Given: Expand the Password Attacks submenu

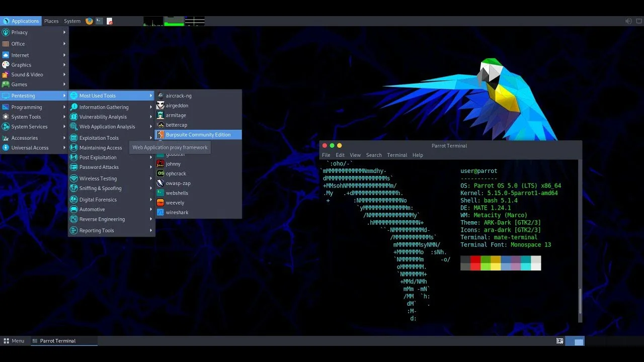Looking at the screenshot, I should point(112,167).
